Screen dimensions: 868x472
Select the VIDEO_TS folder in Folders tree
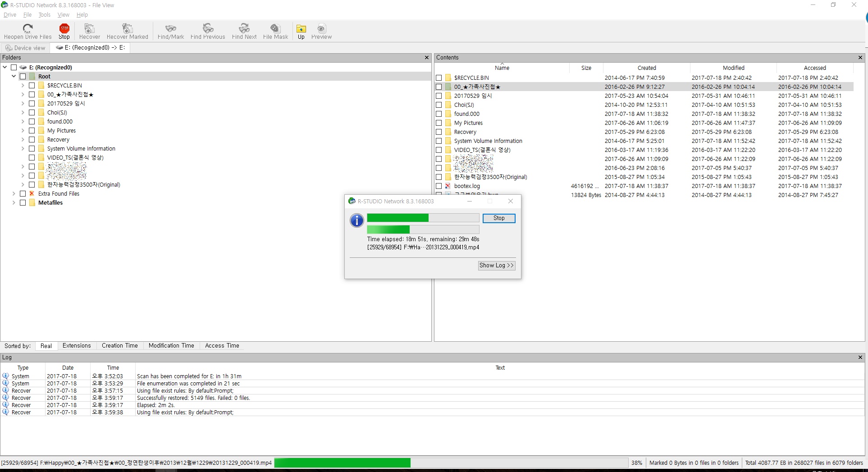coord(75,158)
